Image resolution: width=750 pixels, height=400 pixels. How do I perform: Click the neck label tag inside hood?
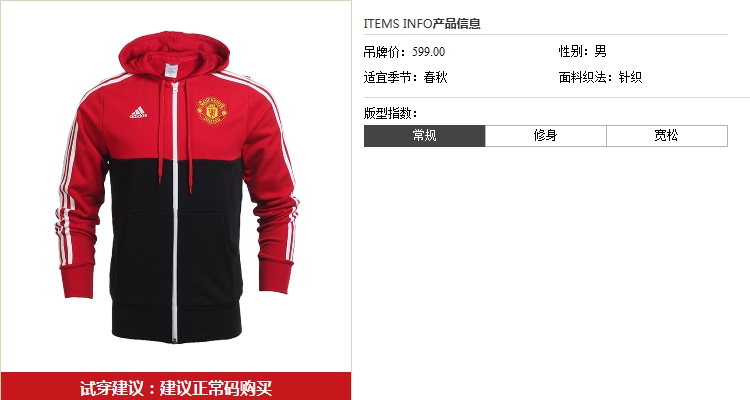point(171,70)
